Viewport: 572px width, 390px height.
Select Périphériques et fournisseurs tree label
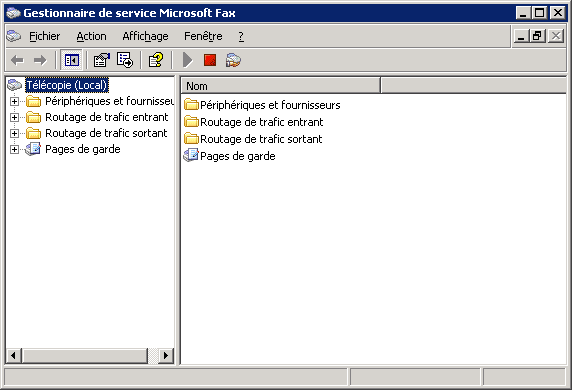click(109, 101)
